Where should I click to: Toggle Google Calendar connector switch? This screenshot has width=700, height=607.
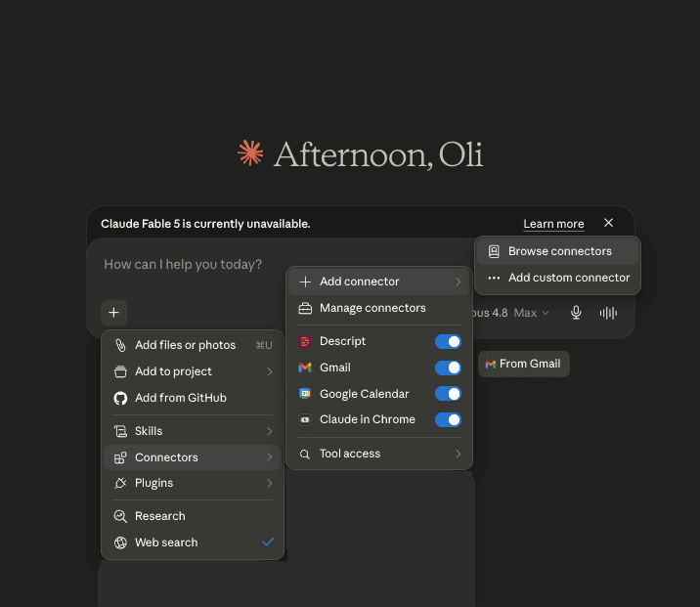448,394
